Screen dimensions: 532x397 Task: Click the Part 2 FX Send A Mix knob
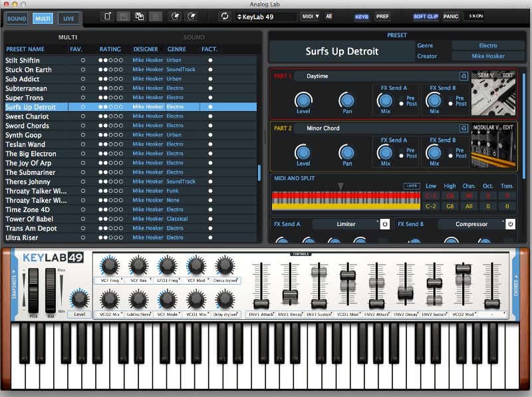click(x=385, y=153)
